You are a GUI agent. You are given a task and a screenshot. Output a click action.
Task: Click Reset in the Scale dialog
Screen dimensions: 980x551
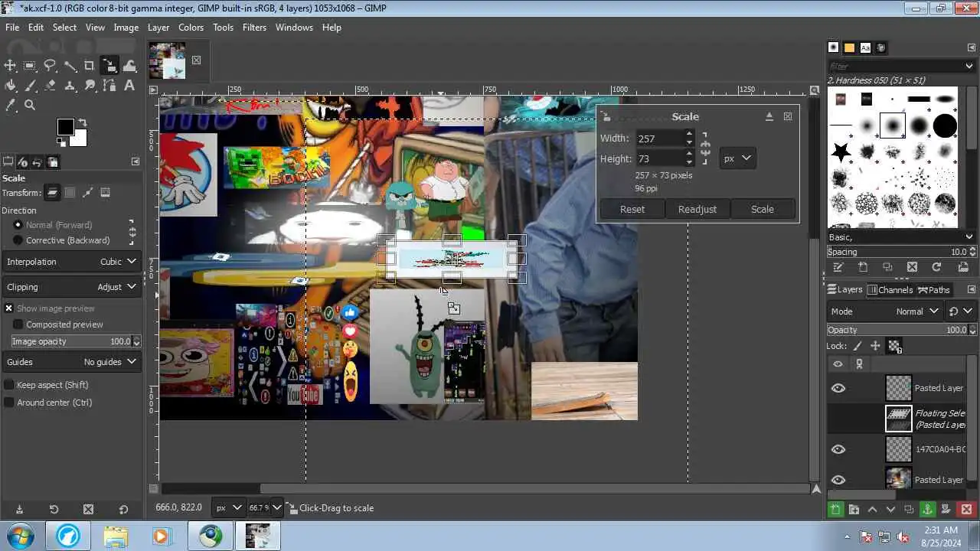[632, 209]
